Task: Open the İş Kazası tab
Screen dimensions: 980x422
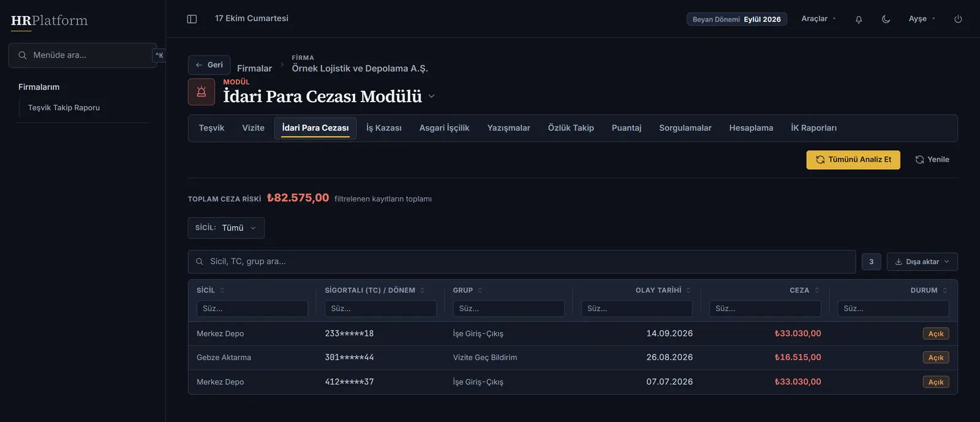Action: tap(384, 128)
